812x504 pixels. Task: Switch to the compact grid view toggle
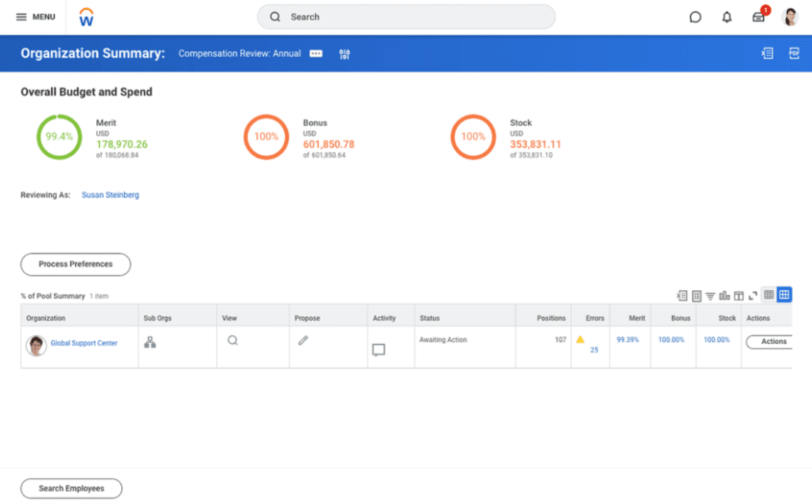click(768, 295)
